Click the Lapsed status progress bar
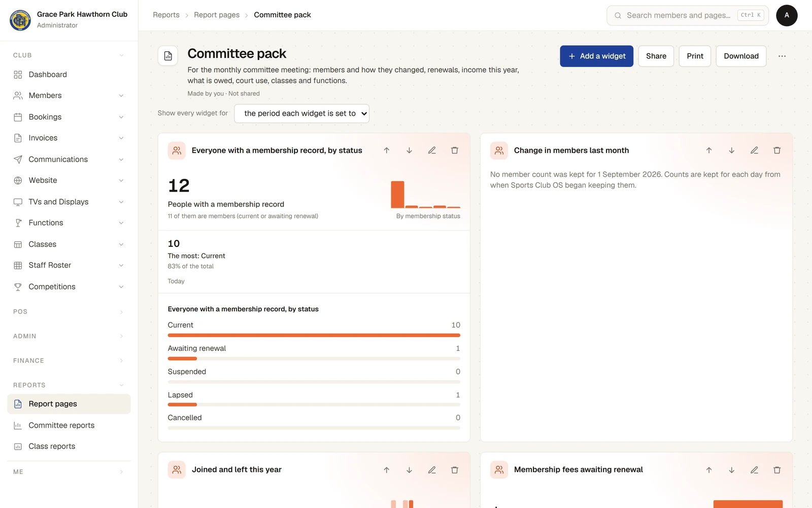Viewport: 812px width, 508px height. (x=314, y=404)
